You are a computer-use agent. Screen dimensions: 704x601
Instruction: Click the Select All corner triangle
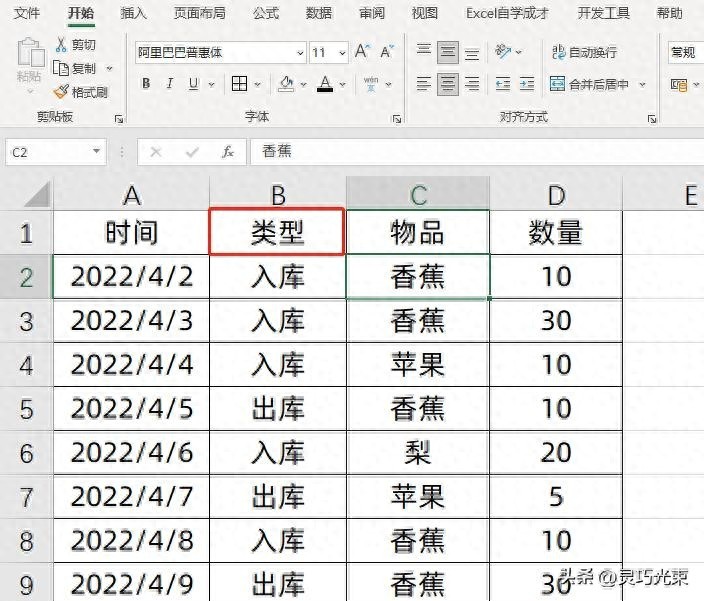click(37, 194)
